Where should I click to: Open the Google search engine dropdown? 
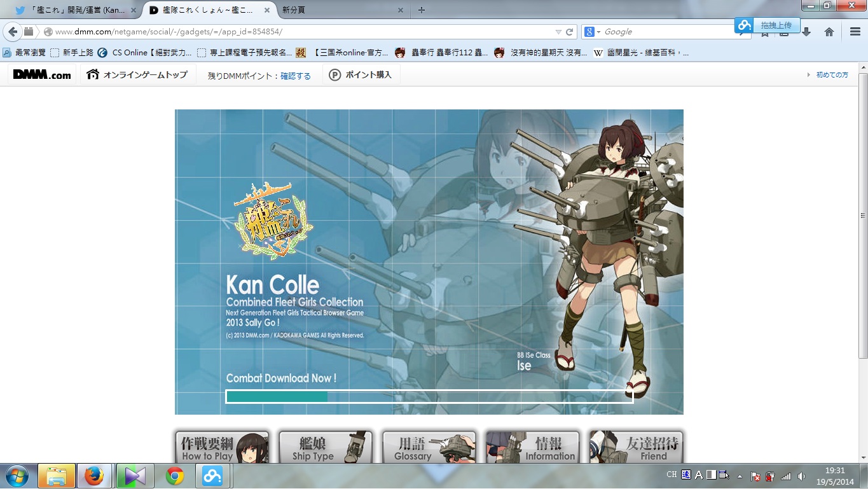(x=592, y=32)
